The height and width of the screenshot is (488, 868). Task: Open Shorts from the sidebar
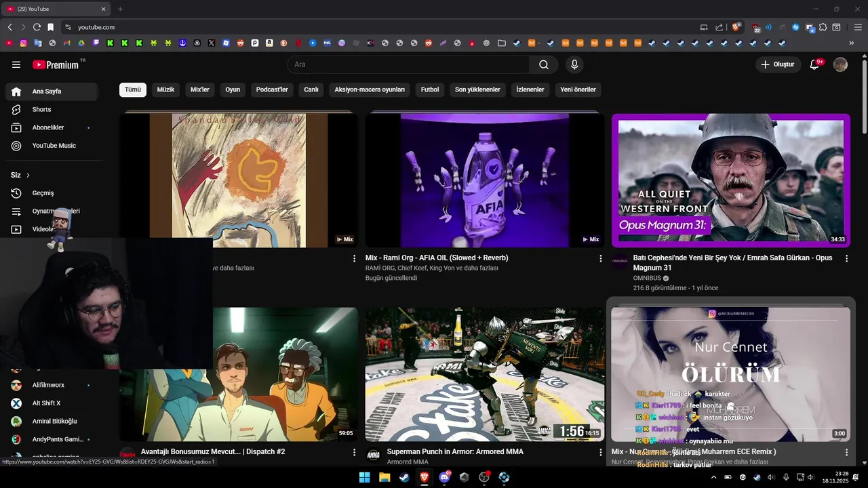pyautogui.click(x=53, y=109)
